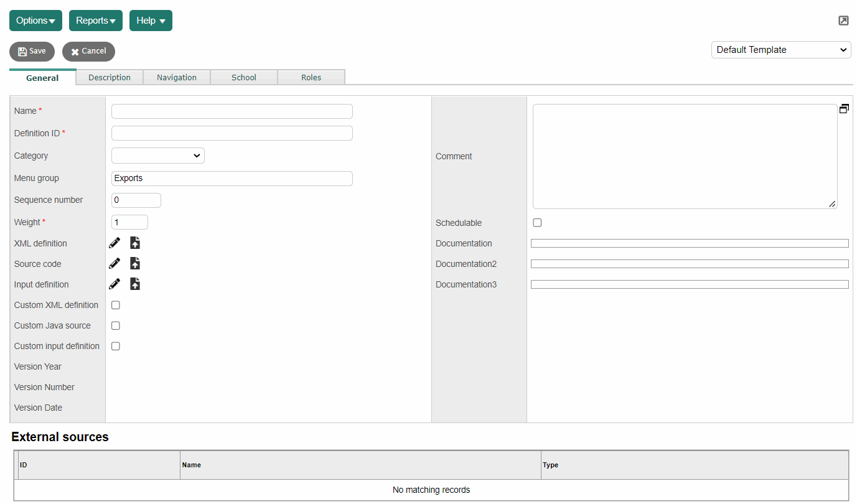This screenshot has width=857, height=504.
Task: Click the XML definition pencil edit icon
Action: pos(115,243)
